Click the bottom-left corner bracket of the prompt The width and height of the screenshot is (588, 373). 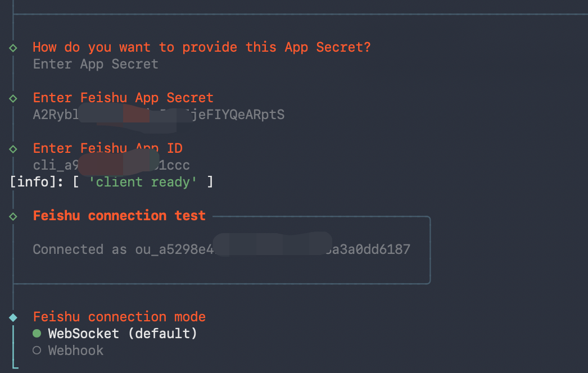14,367
